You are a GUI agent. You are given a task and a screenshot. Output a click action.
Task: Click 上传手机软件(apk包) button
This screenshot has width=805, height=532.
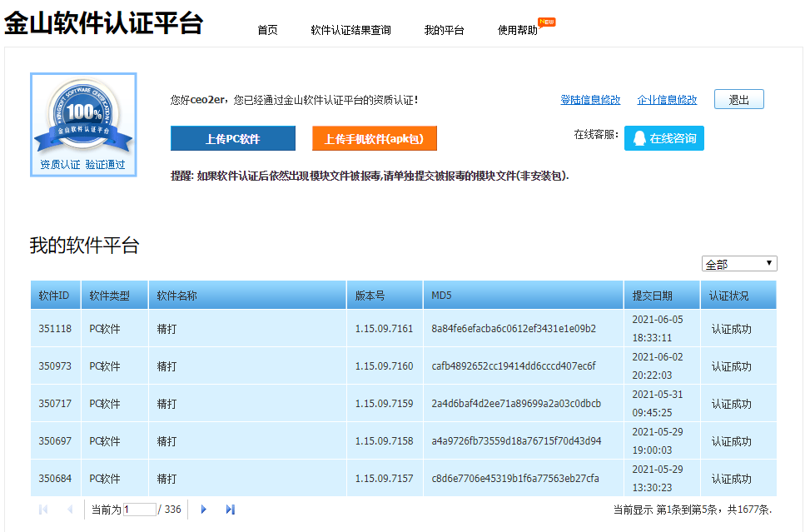coord(374,139)
